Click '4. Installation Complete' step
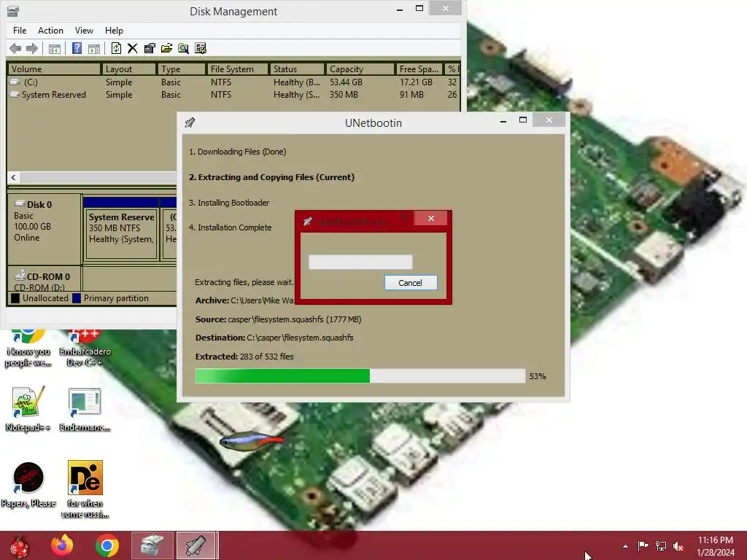Screen dimensions: 747x560 230,227
